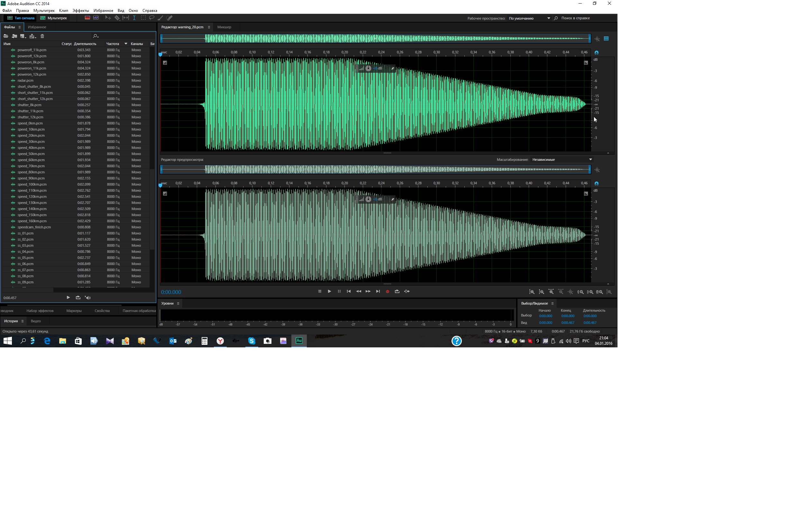Switch to the Микшер tab
Image resolution: width=804 pixels, height=532 pixels.
coord(224,27)
